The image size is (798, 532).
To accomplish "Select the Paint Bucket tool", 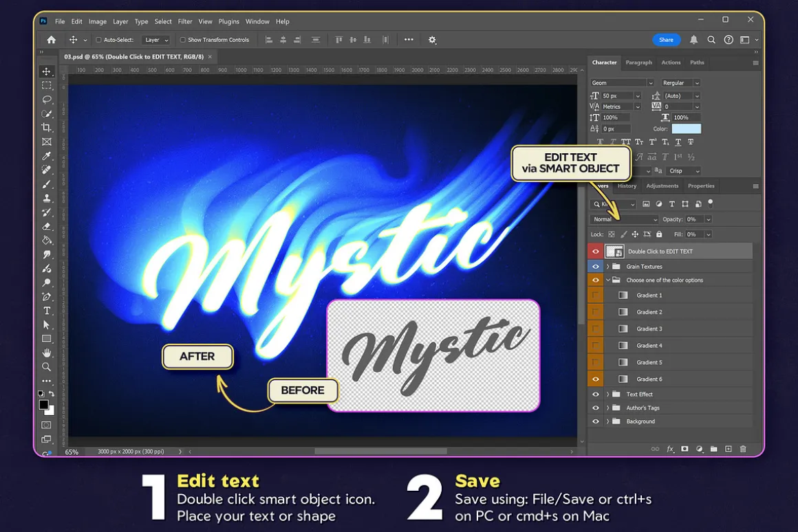I will [47, 241].
